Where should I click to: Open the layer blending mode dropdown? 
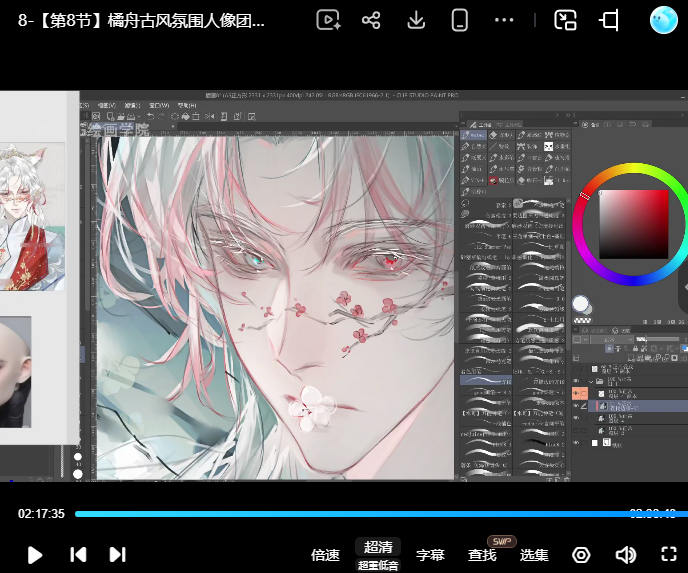(610, 339)
